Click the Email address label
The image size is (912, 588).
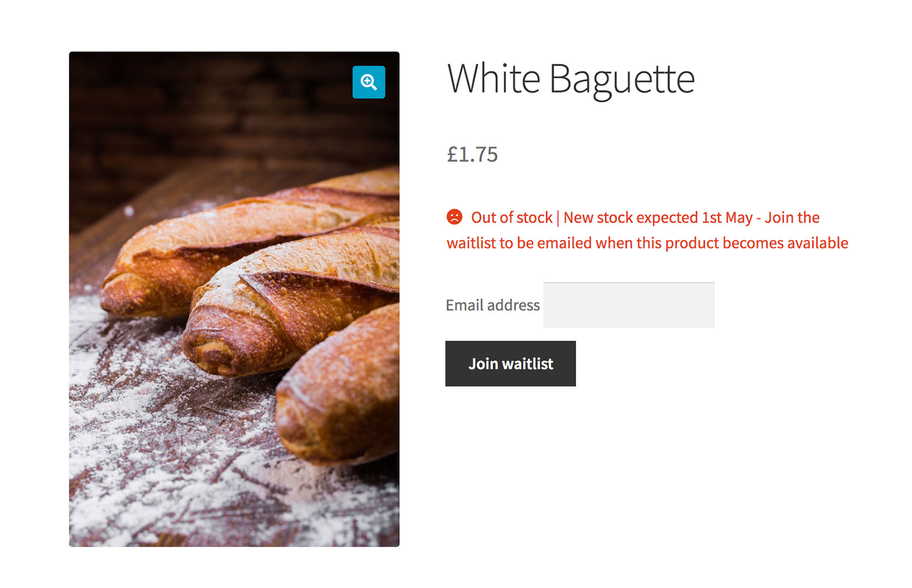click(493, 305)
